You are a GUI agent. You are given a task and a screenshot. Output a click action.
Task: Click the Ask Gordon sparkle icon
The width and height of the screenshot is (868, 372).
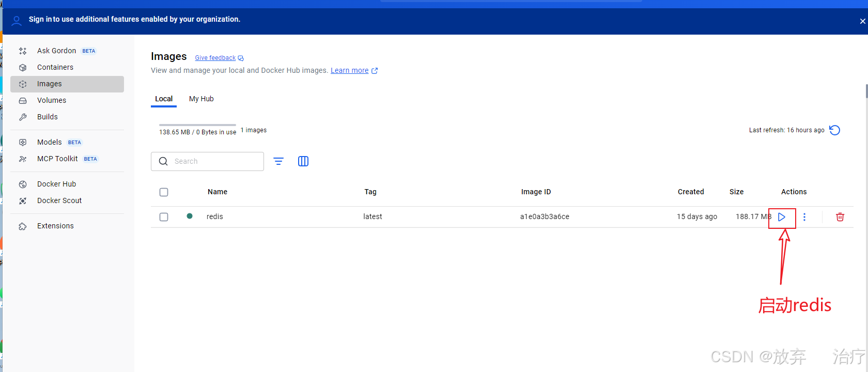(23, 51)
